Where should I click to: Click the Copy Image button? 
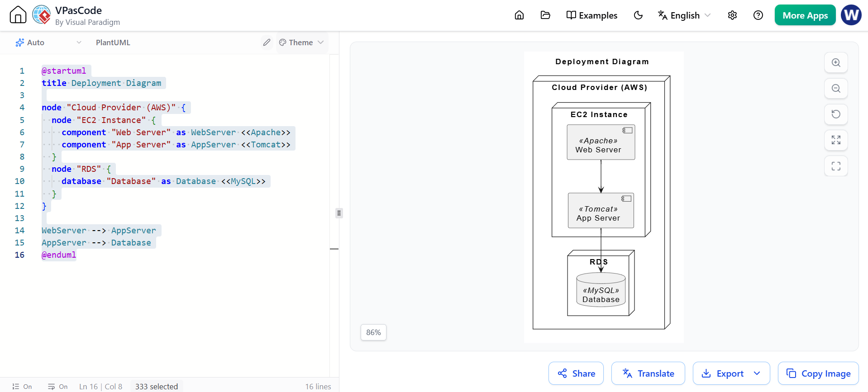coord(818,373)
